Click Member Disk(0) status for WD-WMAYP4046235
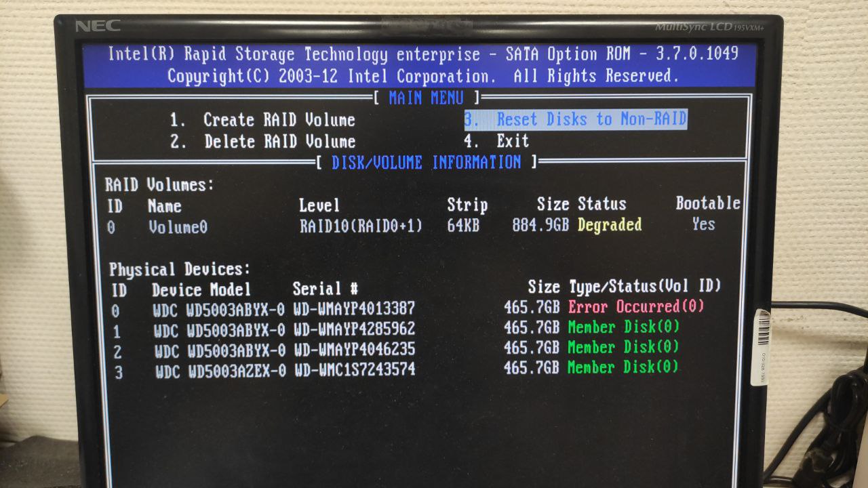This screenshot has width=868, height=488. [x=623, y=347]
